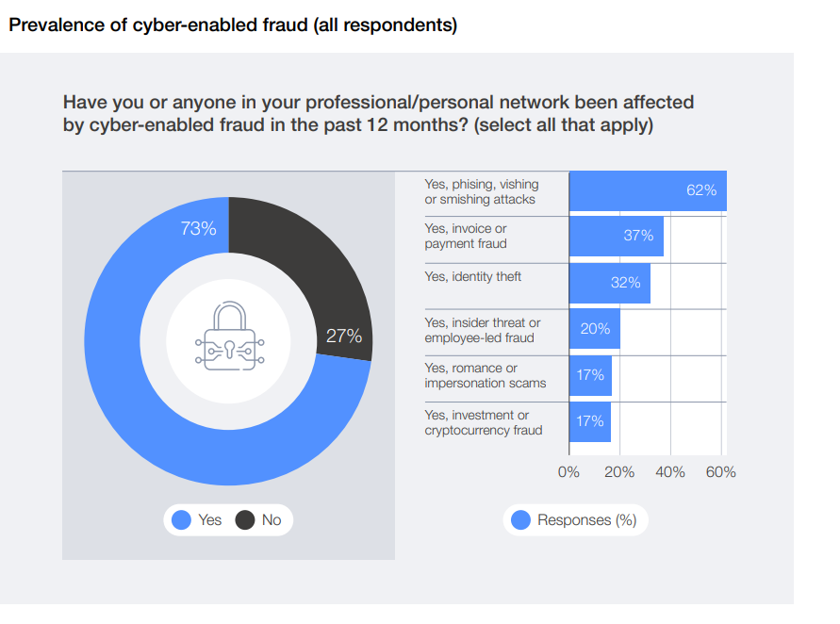Click the 17% romance scams bar
Image resolution: width=840 pixels, height=624 pixels.
pyautogui.click(x=590, y=375)
